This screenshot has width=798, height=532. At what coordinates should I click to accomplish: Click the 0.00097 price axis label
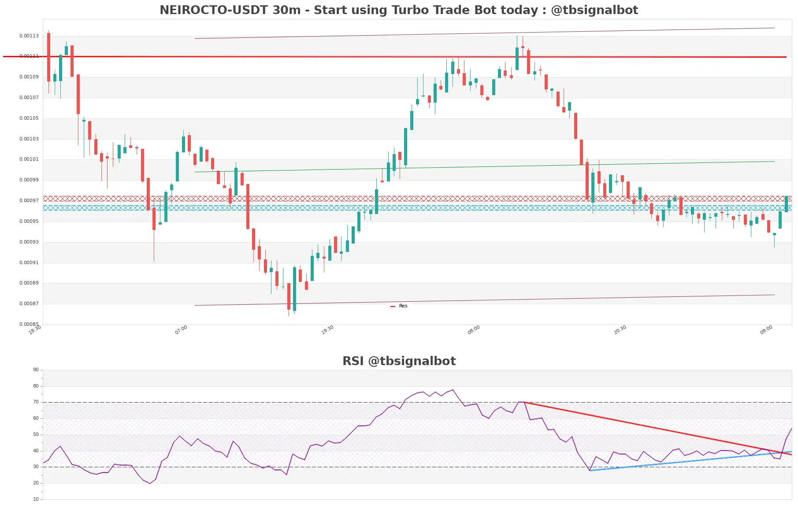(29, 201)
